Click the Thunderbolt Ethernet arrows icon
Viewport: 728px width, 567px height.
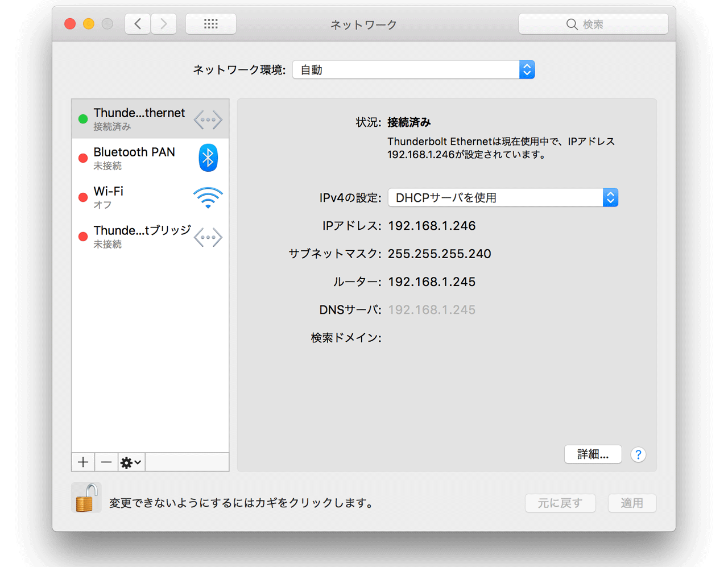(x=208, y=120)
